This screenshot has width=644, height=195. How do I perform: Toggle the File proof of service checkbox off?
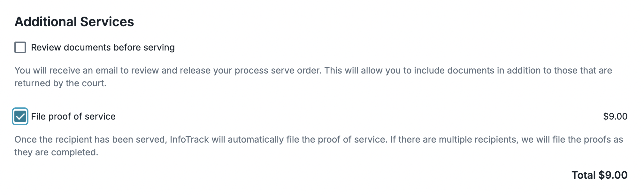click(x=19, y=116)
